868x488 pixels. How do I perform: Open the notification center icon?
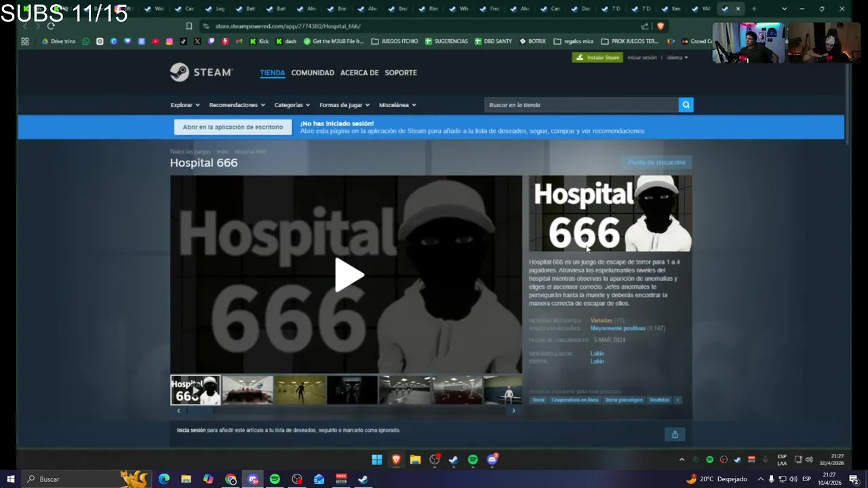click(854, 479)
